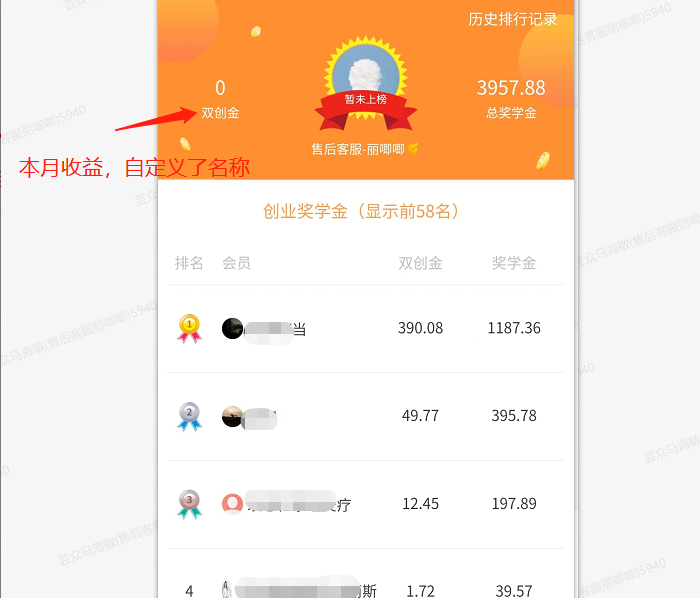Click the username 售后客服-丽唧唧
This screenshot has height=598, width=700.
(358, 149)
